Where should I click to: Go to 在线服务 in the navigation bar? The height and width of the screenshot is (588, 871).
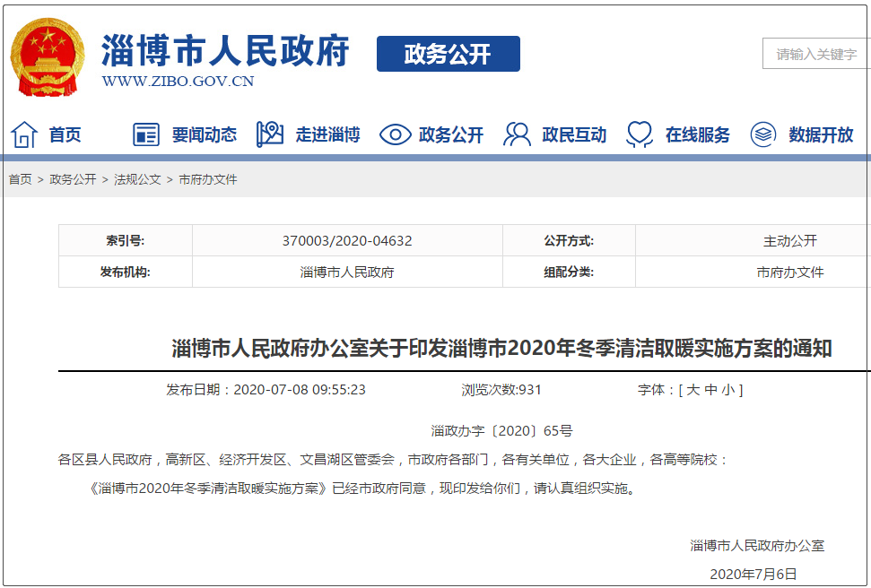pyautogui.click(x=697, y=134)
